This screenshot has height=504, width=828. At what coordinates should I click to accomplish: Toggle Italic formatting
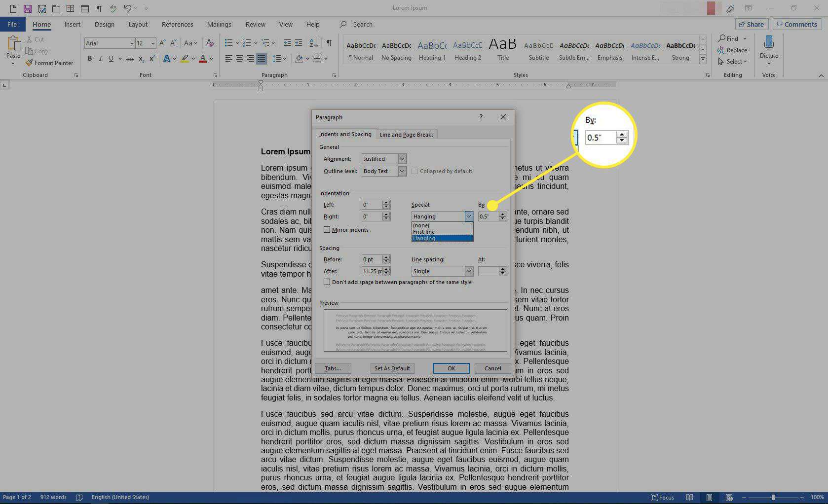click(101, 59)
